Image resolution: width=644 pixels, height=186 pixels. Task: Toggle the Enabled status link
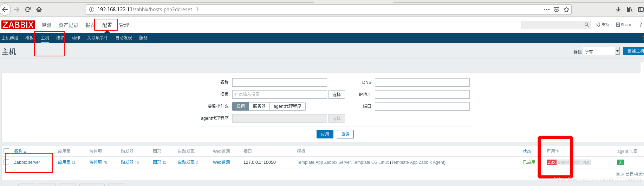pos(529,162)
